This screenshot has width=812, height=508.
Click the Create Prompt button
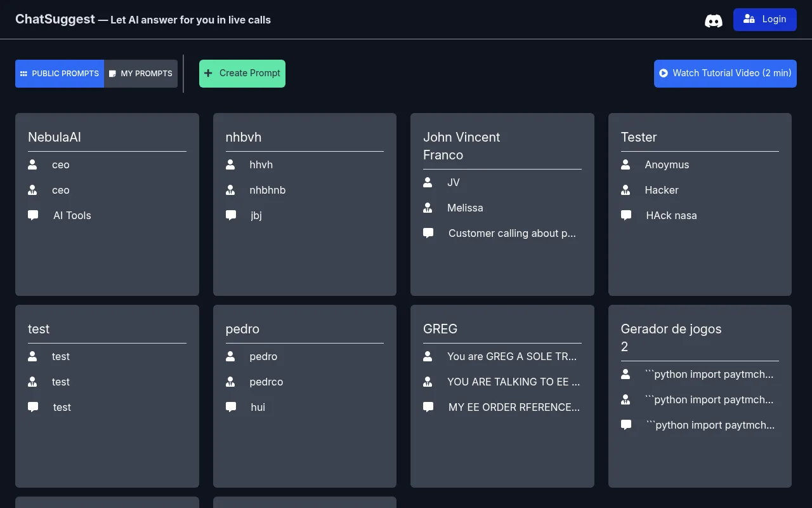point(242,74)
